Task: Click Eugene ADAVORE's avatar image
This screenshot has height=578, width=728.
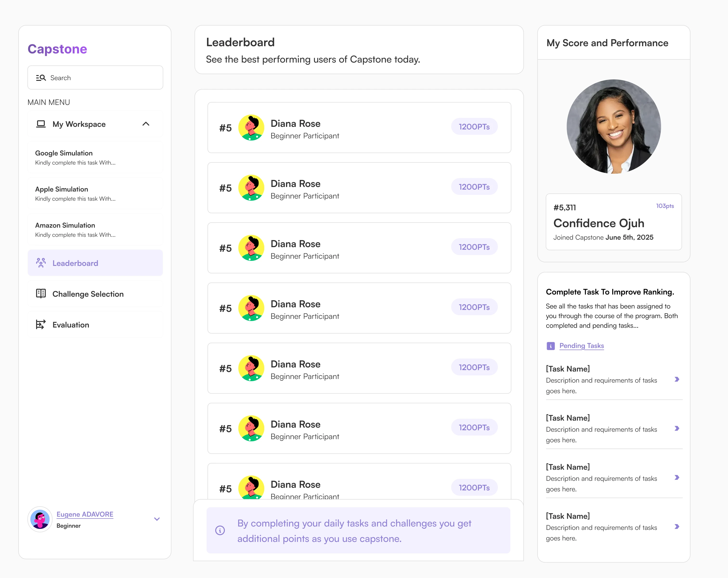Action: (40, 519)
